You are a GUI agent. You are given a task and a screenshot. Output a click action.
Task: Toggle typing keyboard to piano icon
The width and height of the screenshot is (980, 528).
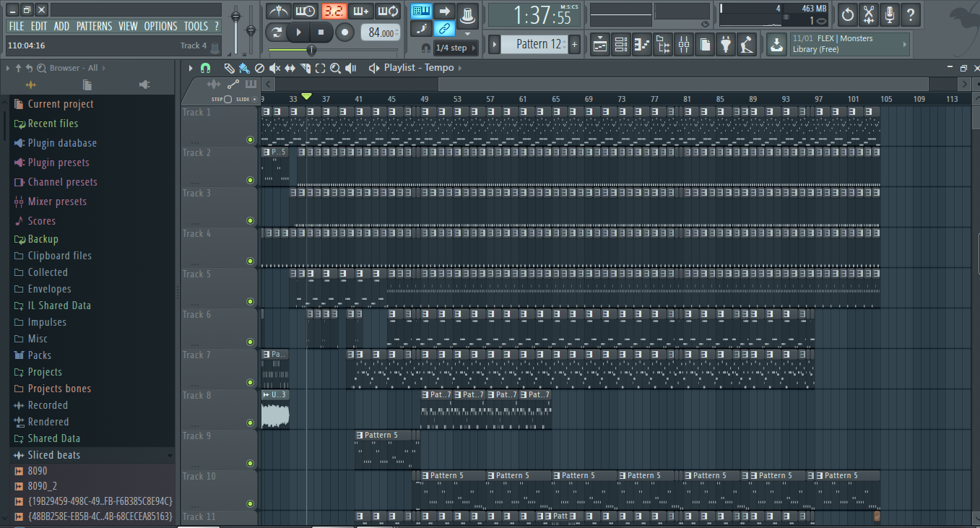[421, 11]
